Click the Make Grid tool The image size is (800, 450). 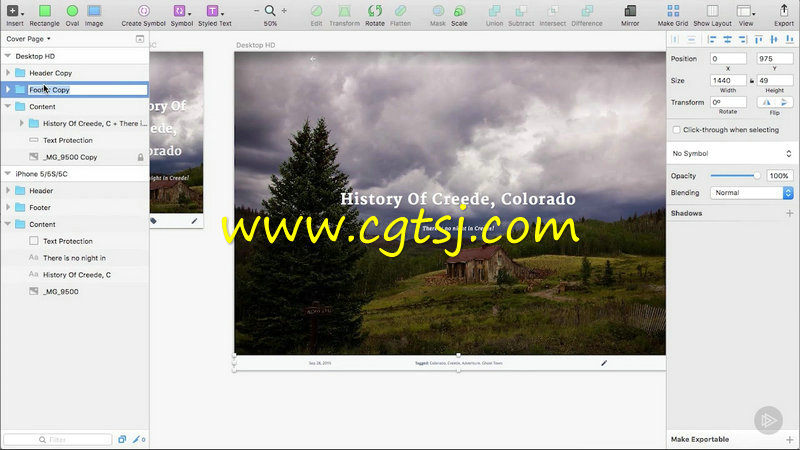672,15
